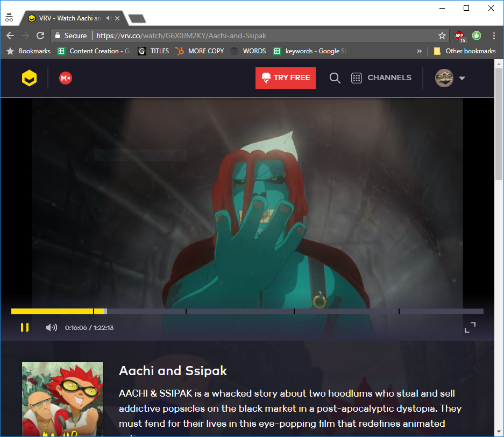Expand hidden bookmarks chevron

(419, 51)
